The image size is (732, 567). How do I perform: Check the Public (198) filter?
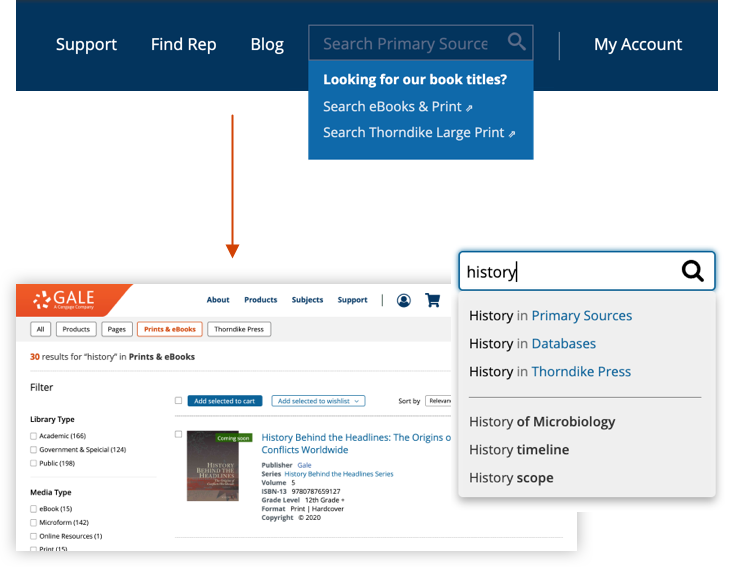(34, 463)
